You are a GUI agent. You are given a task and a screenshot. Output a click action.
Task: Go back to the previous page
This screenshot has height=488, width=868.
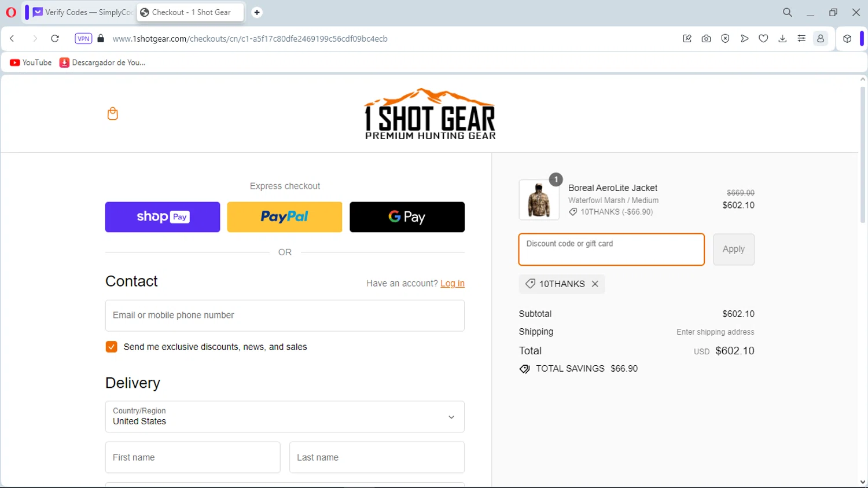(x=12, y=39)
